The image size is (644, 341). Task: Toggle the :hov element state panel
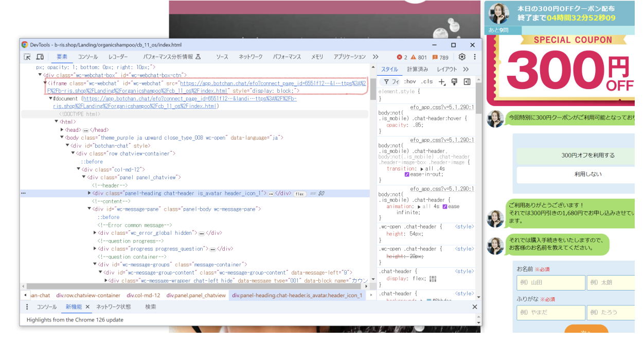click(410, 82)
